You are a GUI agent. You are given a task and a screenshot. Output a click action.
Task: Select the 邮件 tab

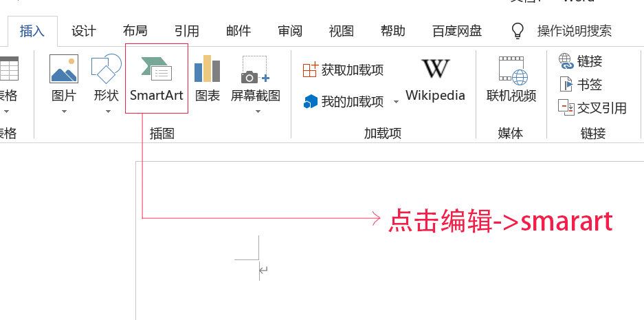(x=238, y=31)
